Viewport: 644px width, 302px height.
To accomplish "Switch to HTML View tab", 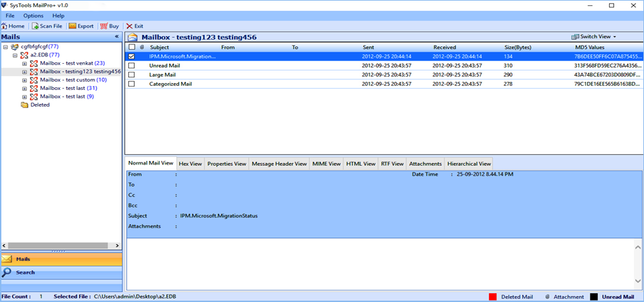I will (x=361, y=164).
